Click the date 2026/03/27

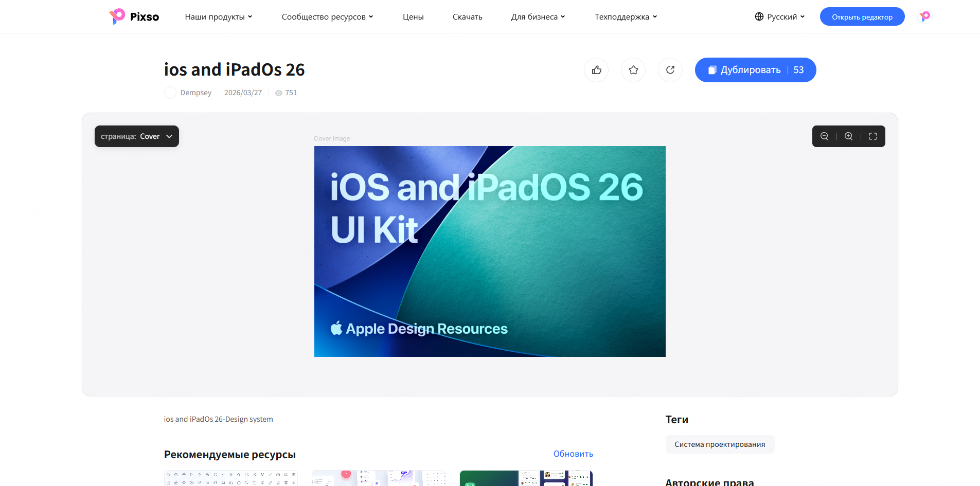[x=243, y=93]
